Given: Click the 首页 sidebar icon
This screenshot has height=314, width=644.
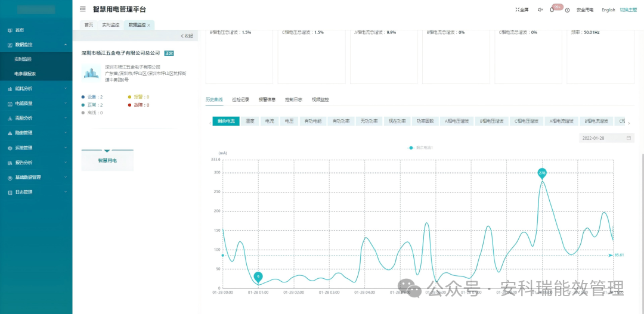Looking at the screenshot, I should tap(10, 30).
